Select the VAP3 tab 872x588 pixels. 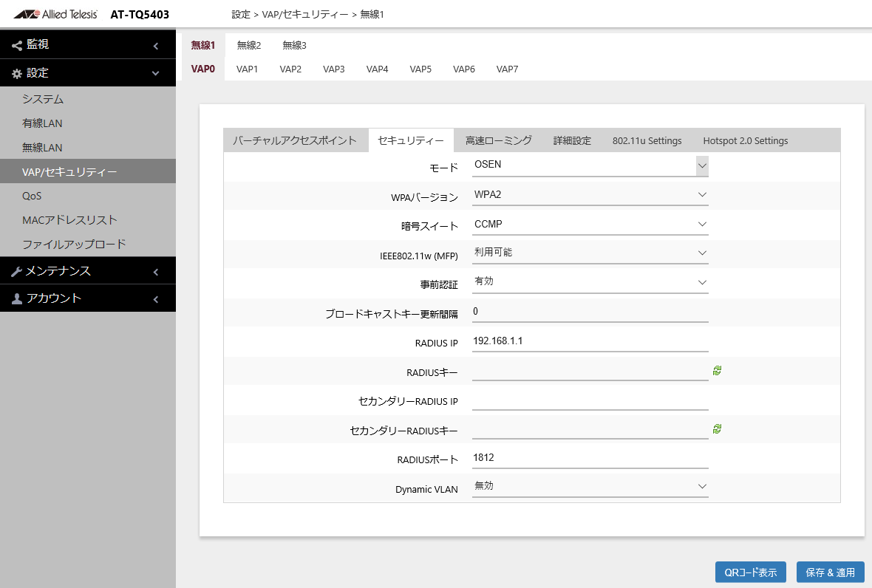click(334, 69)
